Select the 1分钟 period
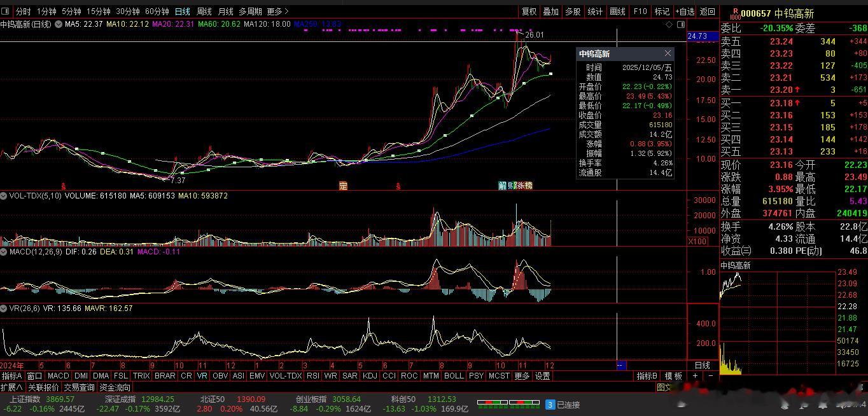The width and height of the screenshot is (868, 416). coord(46,11)
